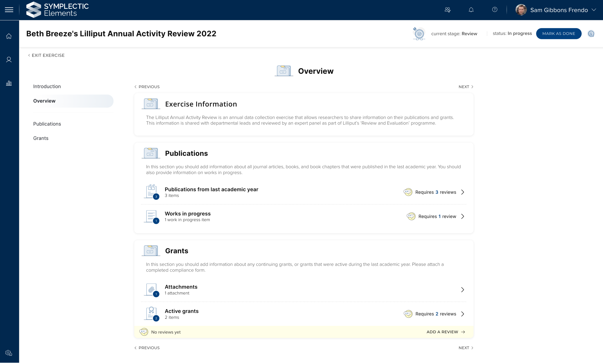Expand the Works in progress row
The height and width of the screenshot is (364, 603).
(x=462, y=216)
